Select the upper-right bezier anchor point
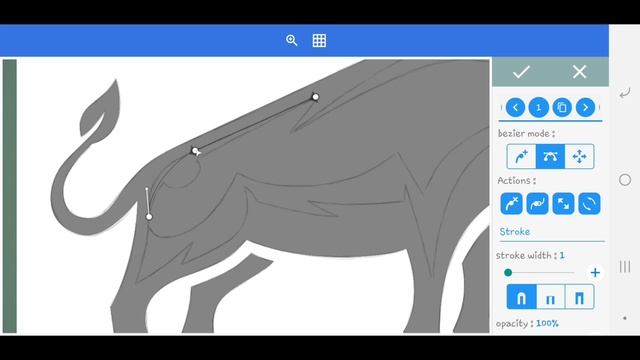Image resolution: width=640 pixels, height=360 pixels. pyautogui.click(x=315, y=97)
